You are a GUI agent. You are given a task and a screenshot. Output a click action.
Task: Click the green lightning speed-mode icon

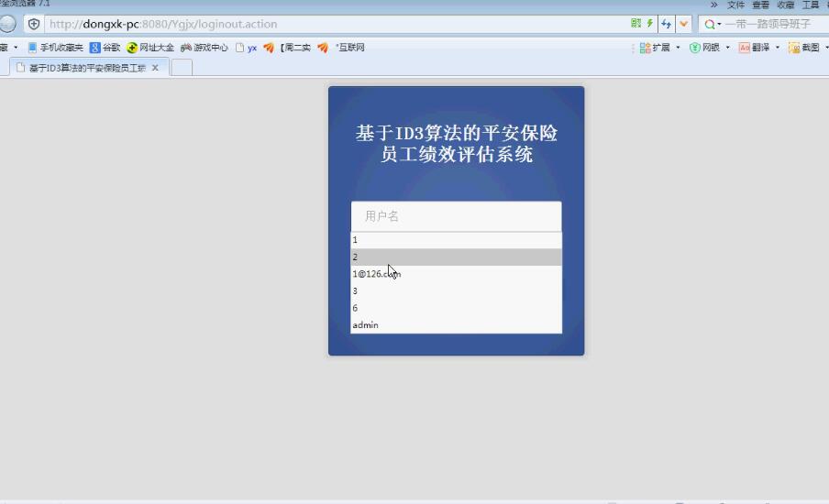point(650,23)
